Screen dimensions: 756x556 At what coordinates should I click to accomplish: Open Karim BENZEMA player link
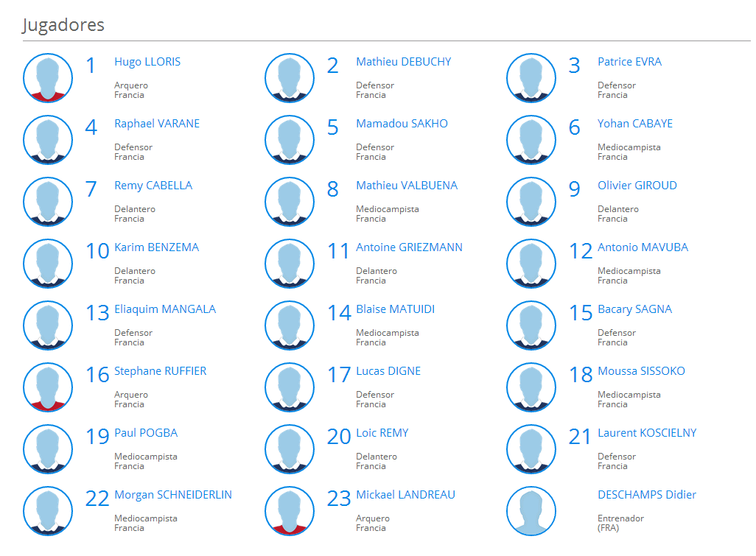157,247
